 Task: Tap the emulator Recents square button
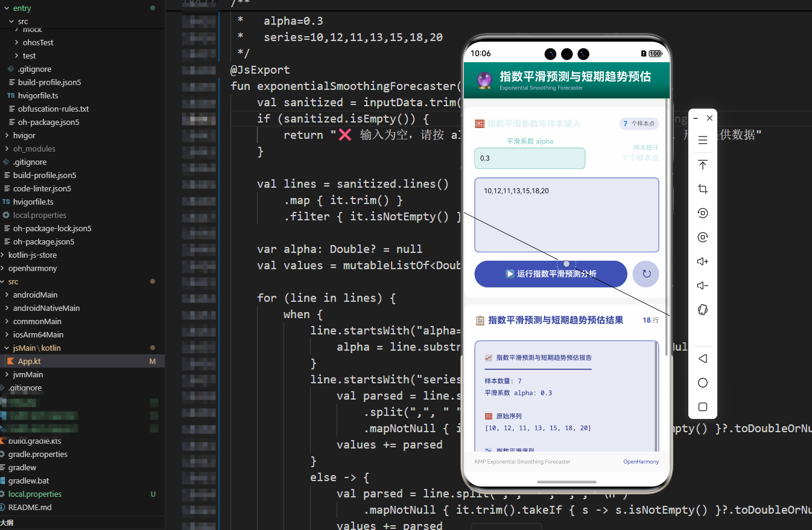pos(702,407)
